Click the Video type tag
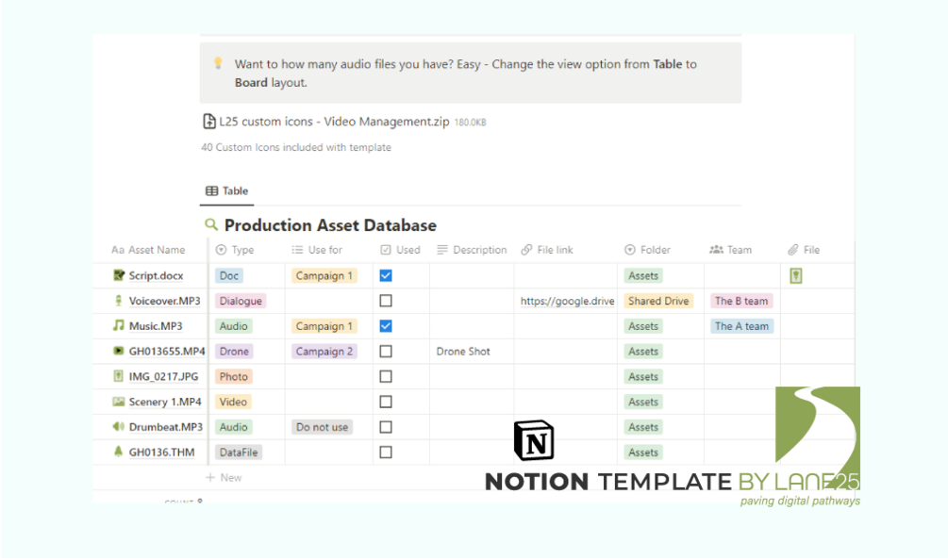This screenshot has height=560, width=948. [x=233, y=402]
